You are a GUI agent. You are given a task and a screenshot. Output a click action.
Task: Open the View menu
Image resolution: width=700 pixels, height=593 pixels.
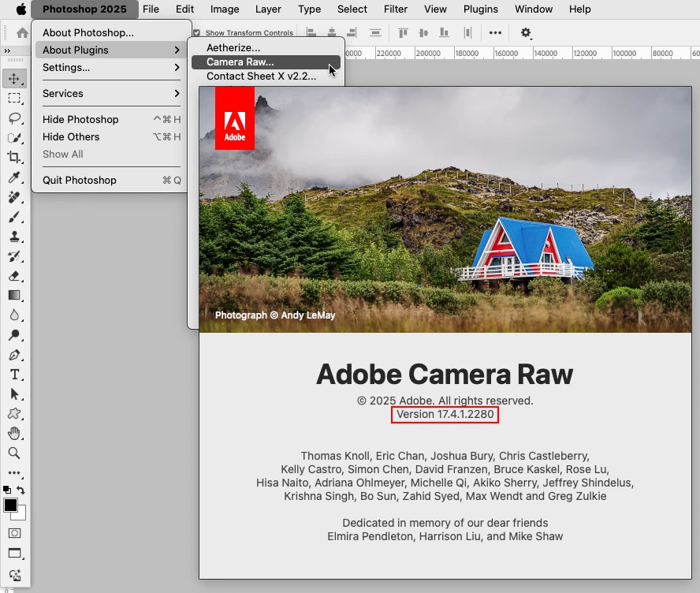click(435, 9)
